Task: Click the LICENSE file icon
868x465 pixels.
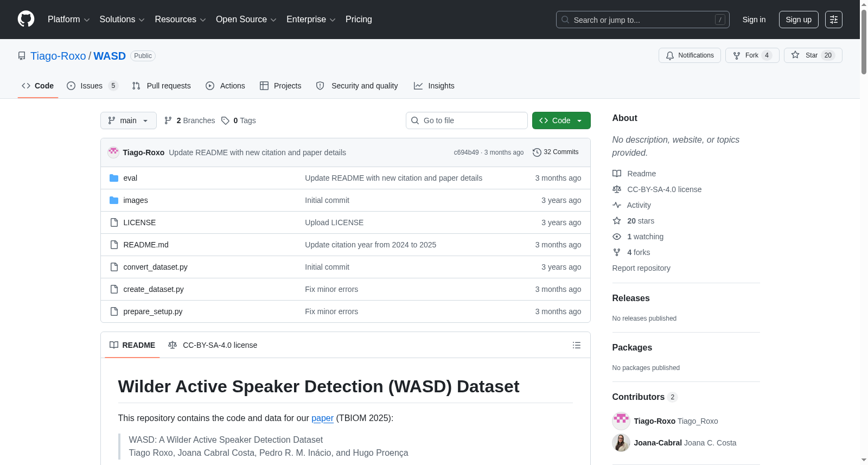Action: pos(114,222)
